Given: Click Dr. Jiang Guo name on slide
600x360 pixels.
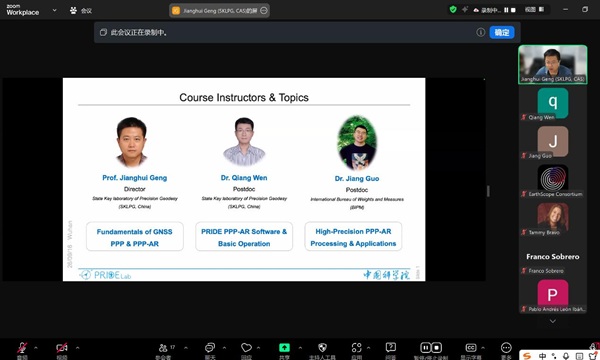Looking at the screenshot, I should click(357, 179).
